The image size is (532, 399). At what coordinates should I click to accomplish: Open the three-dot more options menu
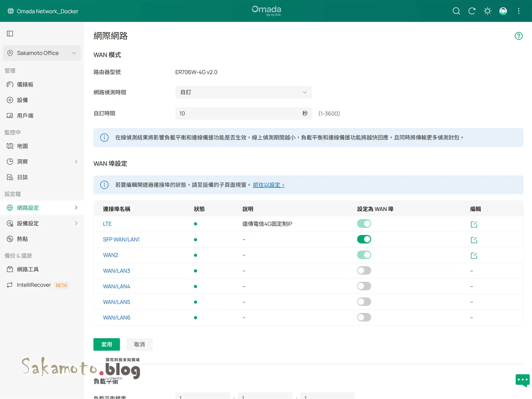518,11
